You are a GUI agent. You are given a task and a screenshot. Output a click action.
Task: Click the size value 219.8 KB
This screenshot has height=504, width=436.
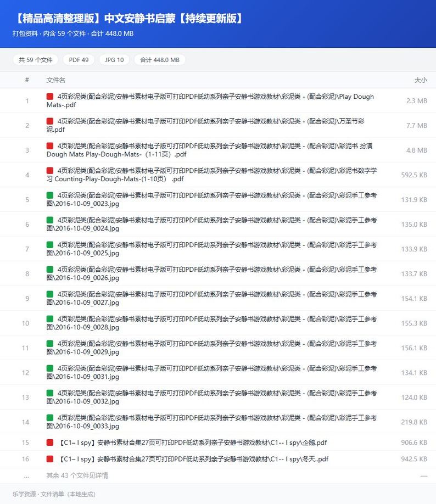(414, 422)
